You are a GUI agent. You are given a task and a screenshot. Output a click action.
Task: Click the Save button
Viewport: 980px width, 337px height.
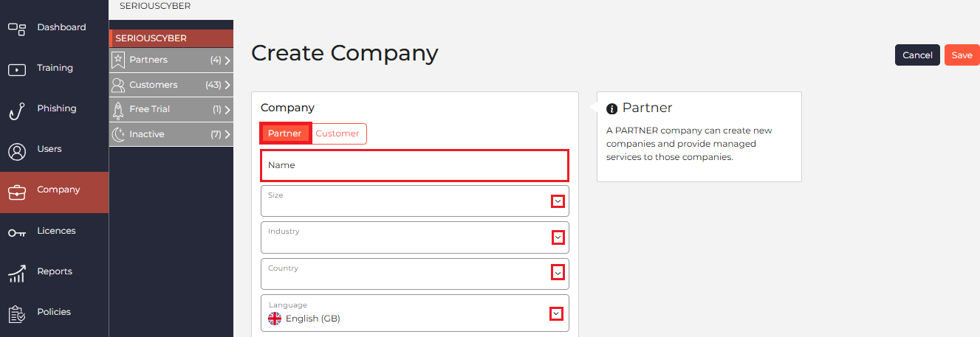point(962,55)
